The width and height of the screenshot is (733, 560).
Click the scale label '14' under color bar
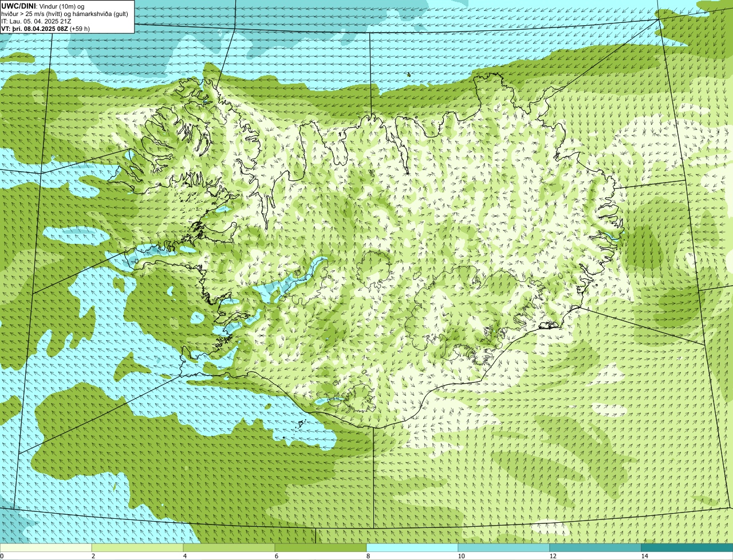tap(644, 556)
